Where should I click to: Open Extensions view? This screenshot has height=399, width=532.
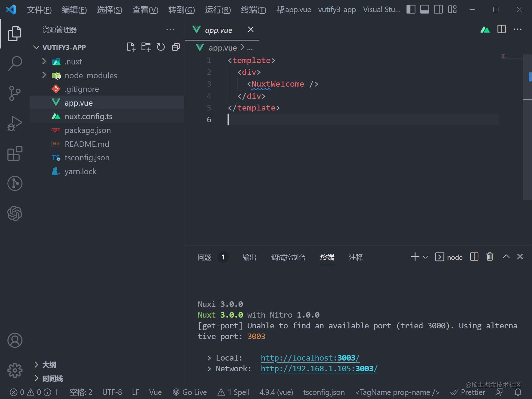[15, 153]
